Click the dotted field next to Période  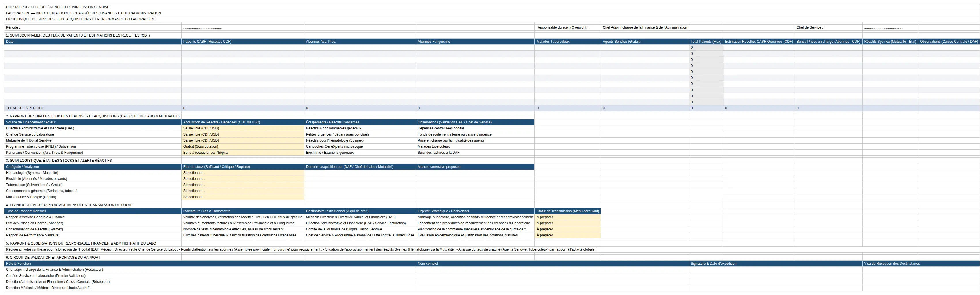click(x=243, y=27)
